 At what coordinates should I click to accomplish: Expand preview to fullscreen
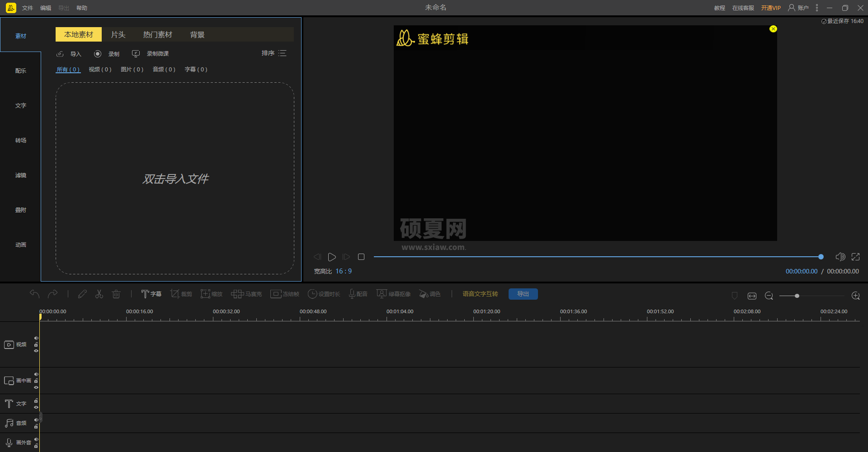(x=855, y=257)
